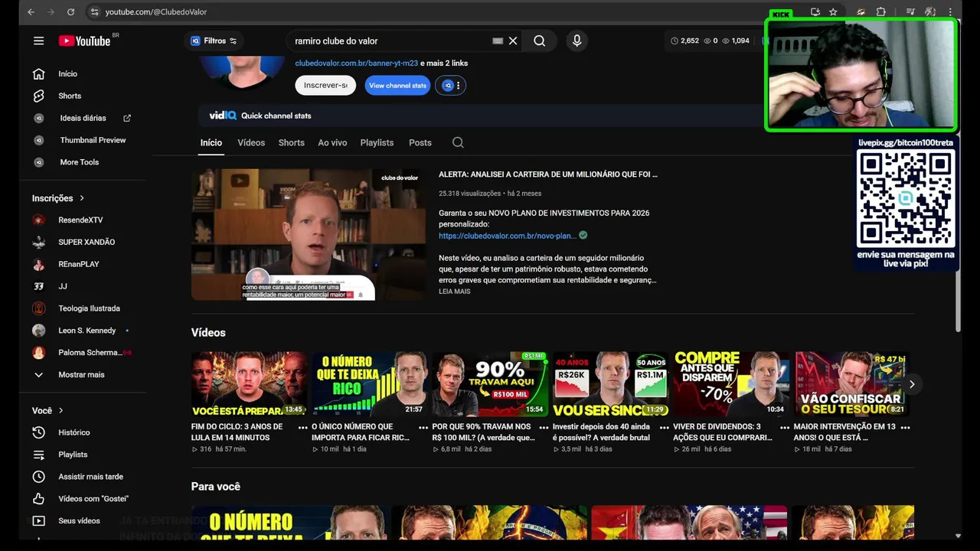Switch to the Vídeos channel tab
Screen dimensions: 980x551
251,142
